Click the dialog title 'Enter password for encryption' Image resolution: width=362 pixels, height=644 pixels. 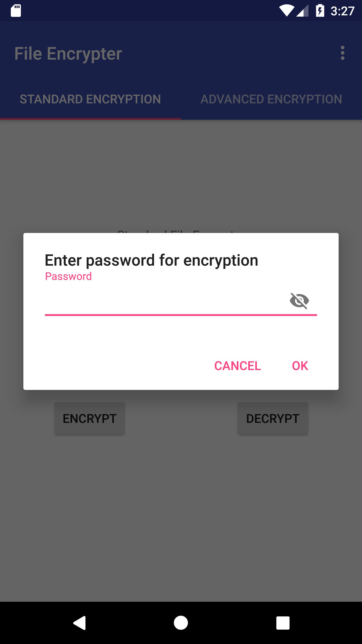click(151, 260)
